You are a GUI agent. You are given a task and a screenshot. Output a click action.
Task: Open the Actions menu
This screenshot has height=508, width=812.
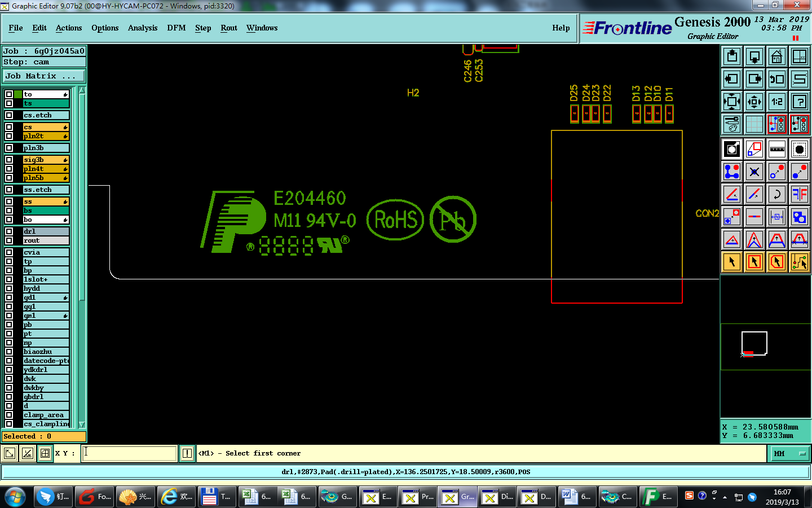click(69, 28)
